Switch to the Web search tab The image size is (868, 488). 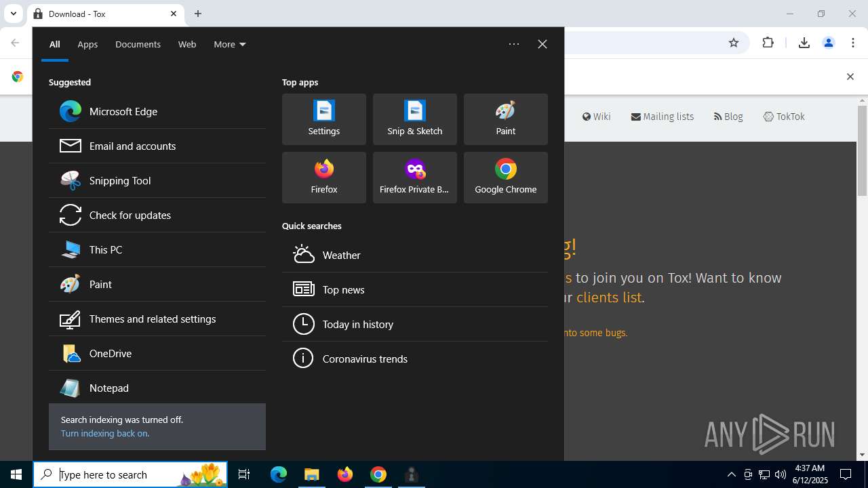[x=187, y=44]
